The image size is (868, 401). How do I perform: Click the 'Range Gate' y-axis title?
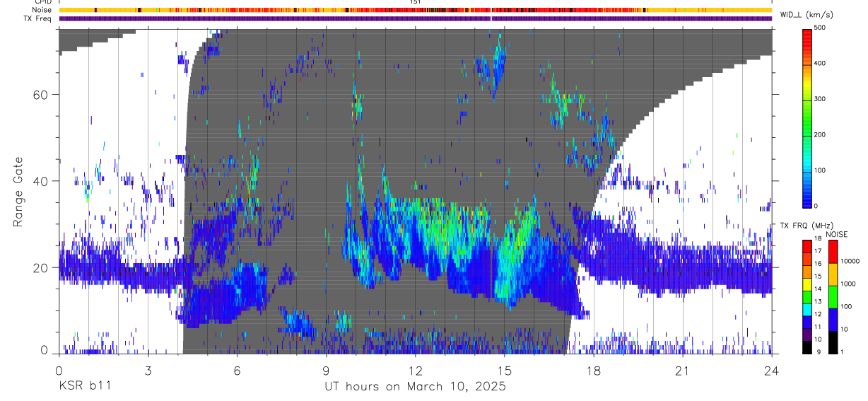point(17,192)
